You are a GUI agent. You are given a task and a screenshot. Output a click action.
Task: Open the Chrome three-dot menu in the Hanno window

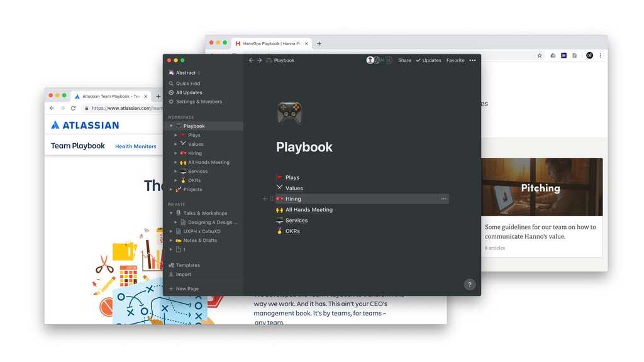coord(600,55)
